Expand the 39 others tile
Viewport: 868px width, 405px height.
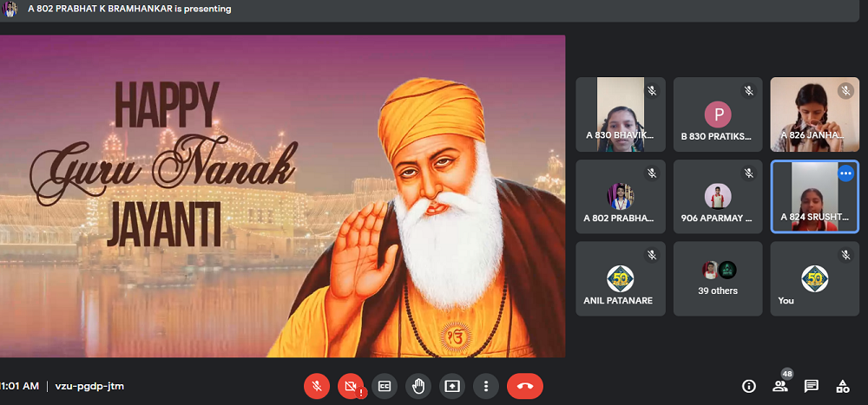(x=718, y=278)
